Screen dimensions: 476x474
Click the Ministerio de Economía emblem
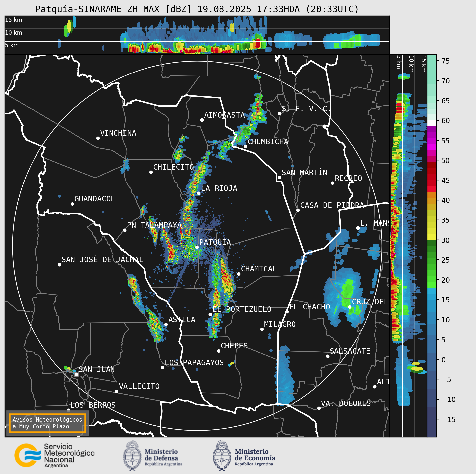pos(222,455)
